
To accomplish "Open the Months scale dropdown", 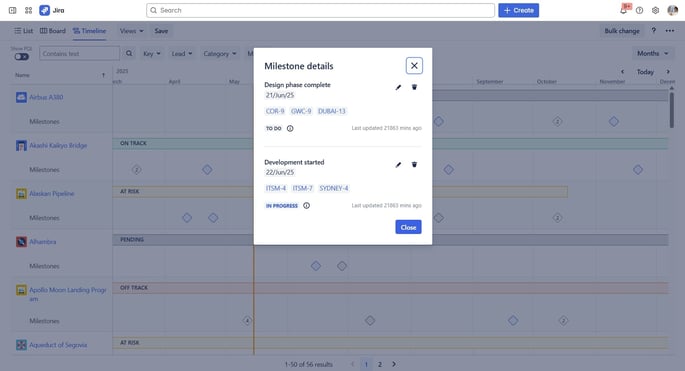I will click(652, 53).
